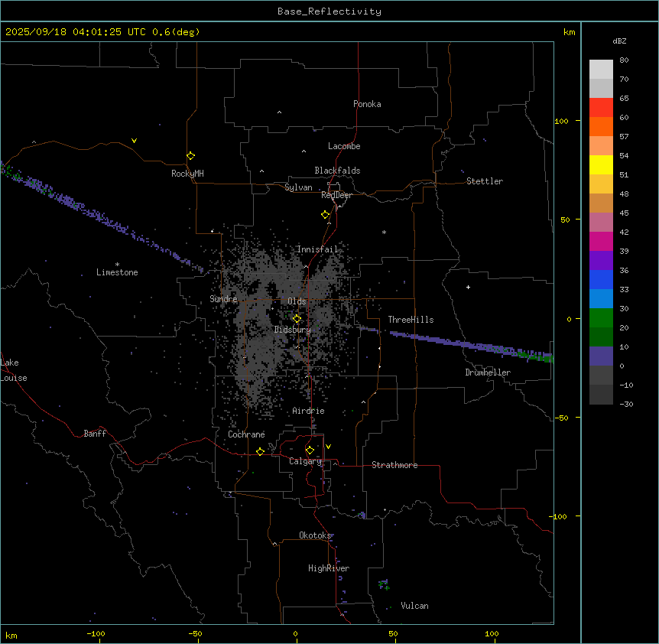Click the Banff town label

coord(95,434)
